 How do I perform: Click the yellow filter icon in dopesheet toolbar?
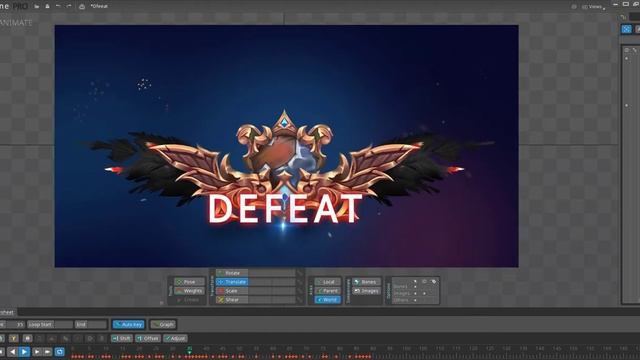pos(13,338)
